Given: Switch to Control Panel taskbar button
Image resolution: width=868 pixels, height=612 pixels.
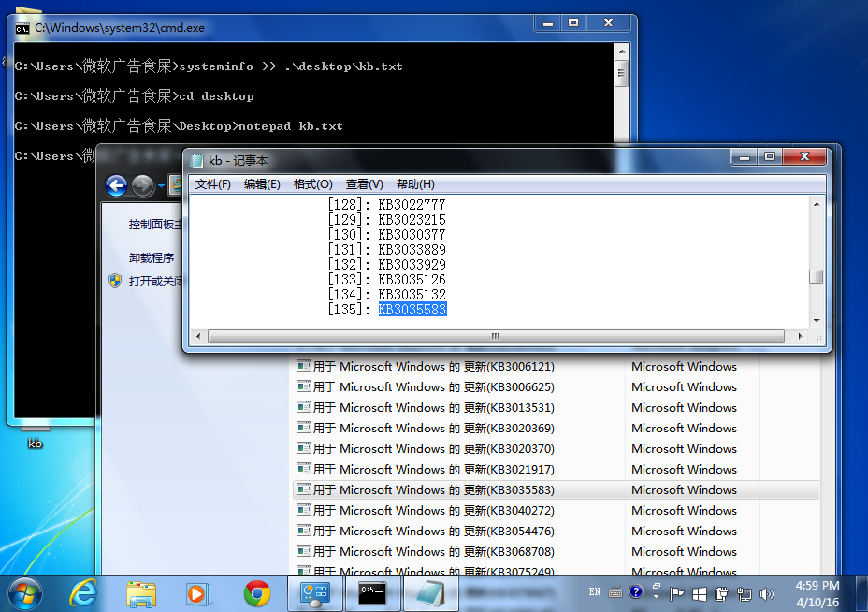Looking at the screenshot, I should 314,593.
